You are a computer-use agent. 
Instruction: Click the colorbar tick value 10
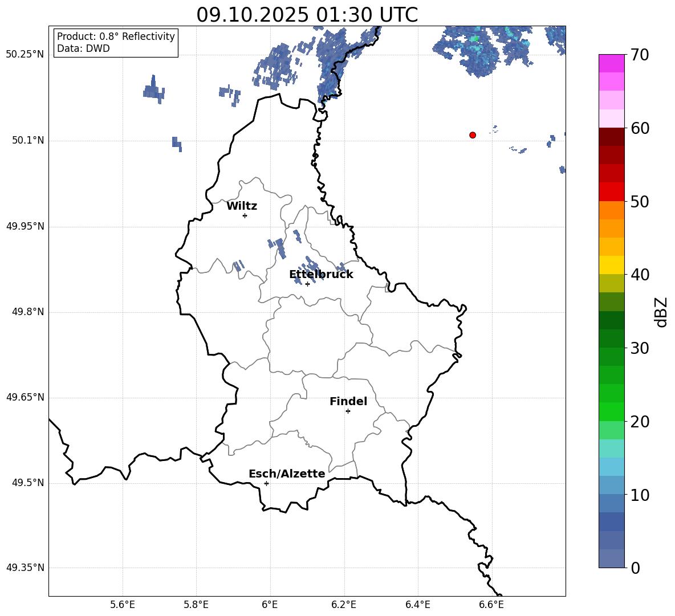coord(640,495)
